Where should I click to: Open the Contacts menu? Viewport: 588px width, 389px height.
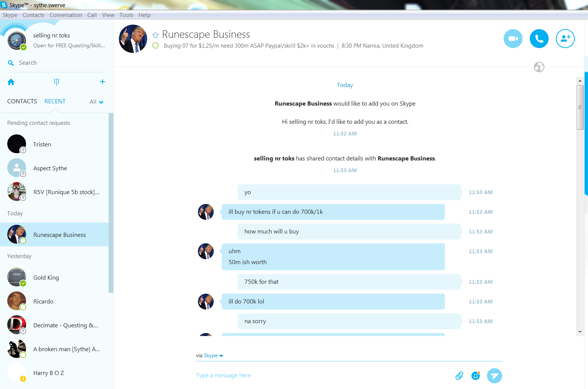point(33,15)
